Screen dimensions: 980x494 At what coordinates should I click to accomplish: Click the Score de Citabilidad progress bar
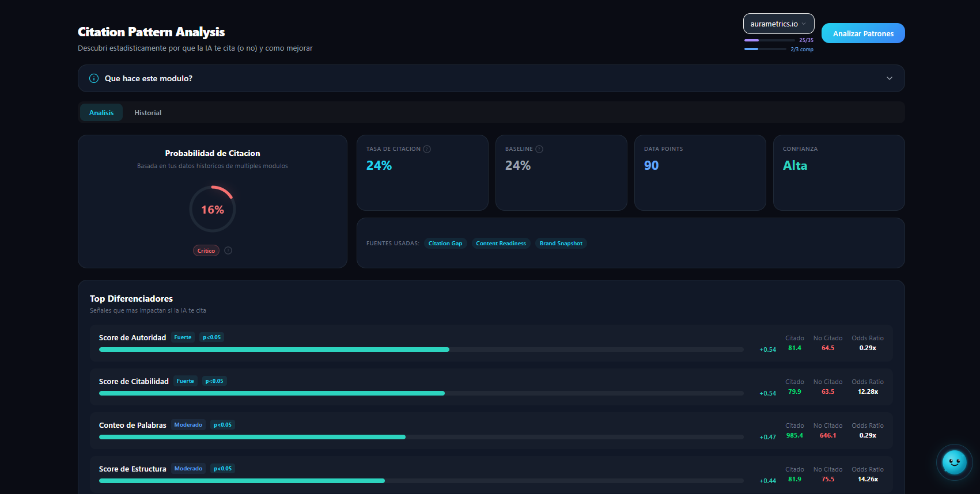point(421,393)
